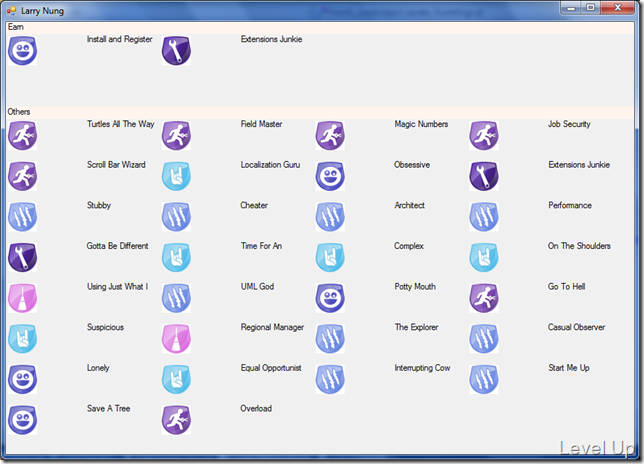Click the smiley badge for Potty Mouth
Viewport: 644px width, 464px height.
point(330,298)
